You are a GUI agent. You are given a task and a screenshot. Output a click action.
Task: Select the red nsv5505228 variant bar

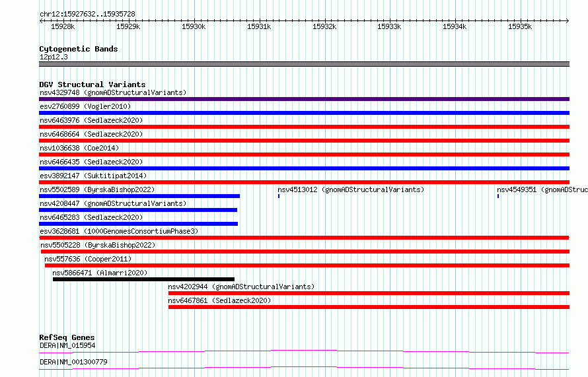305,252
